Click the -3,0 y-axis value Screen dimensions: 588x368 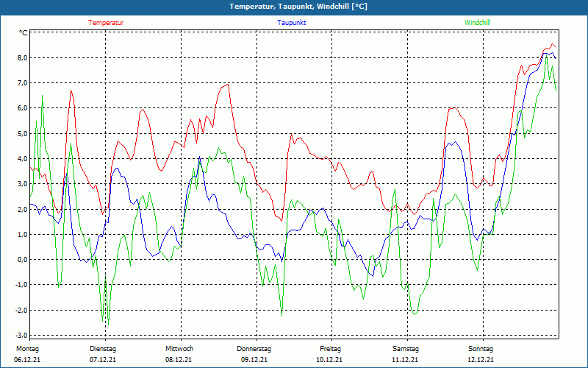point(21,336)
